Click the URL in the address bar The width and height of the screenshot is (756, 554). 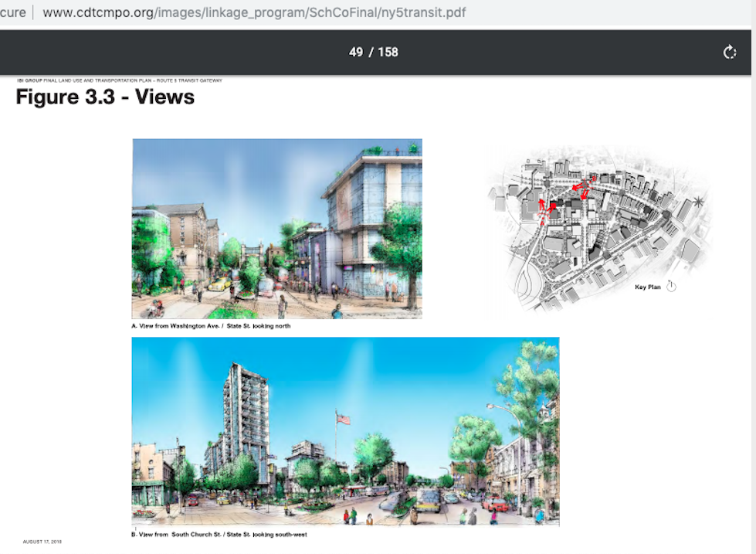tap(254, 13)
